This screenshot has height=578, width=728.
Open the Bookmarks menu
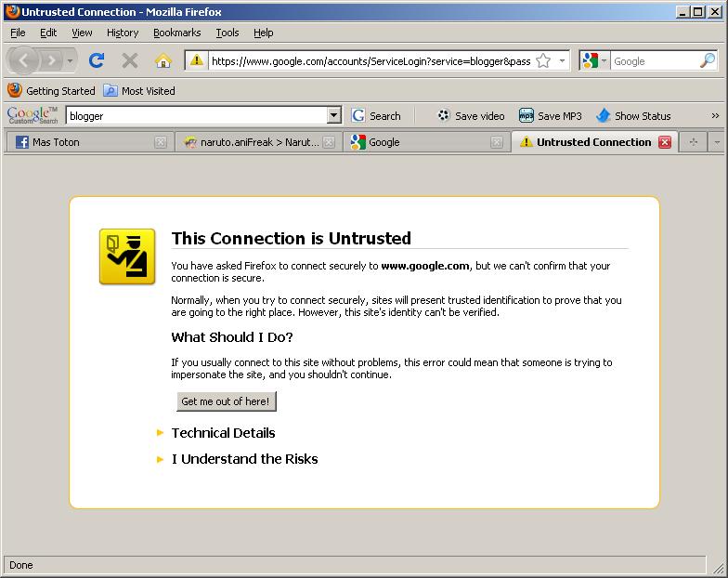[x=176, y=33]
